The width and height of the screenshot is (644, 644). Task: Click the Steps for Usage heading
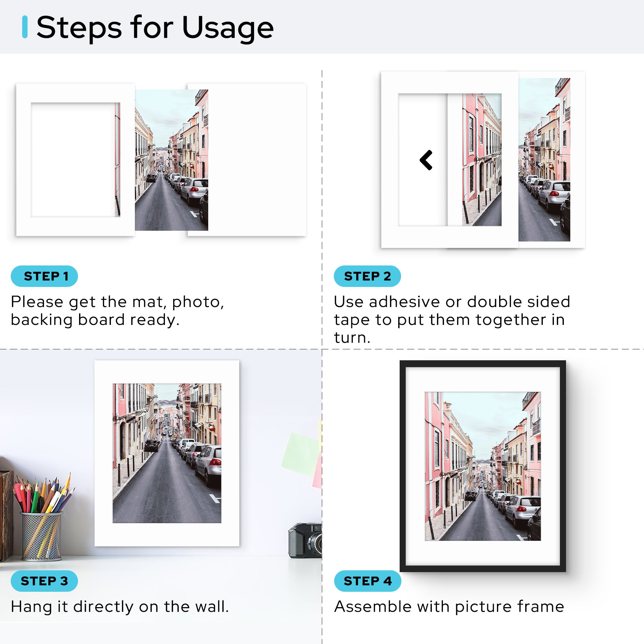click(155, 28)
